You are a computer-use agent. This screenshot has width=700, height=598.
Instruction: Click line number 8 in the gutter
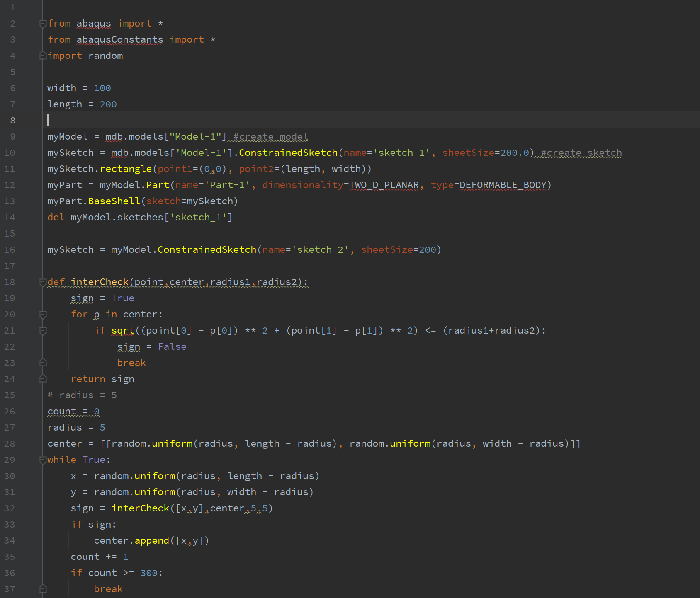click(x=12, y=120)
